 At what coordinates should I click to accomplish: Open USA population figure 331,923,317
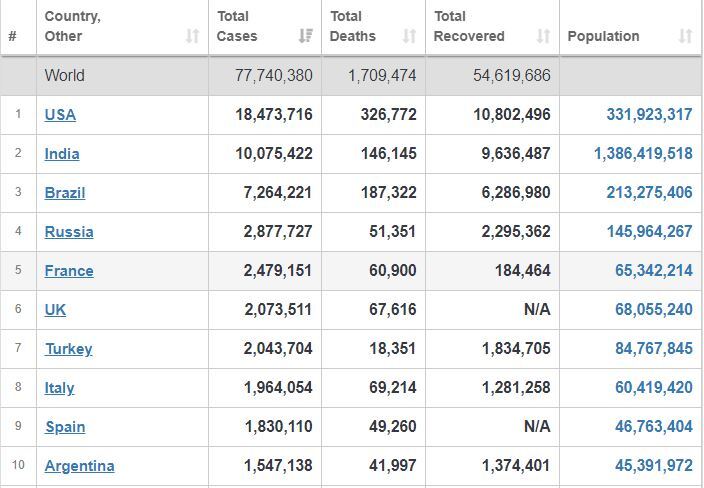pyautogui.click(x=649, y=114)
